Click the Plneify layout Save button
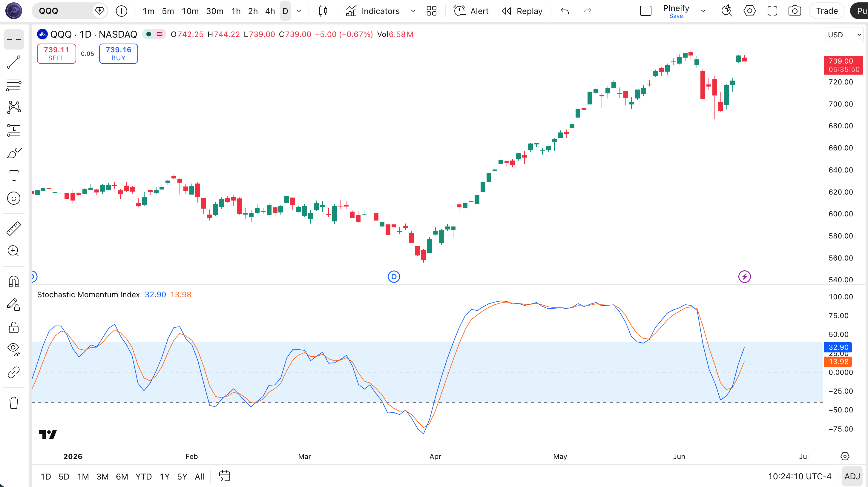 click(x=676, y=16)
